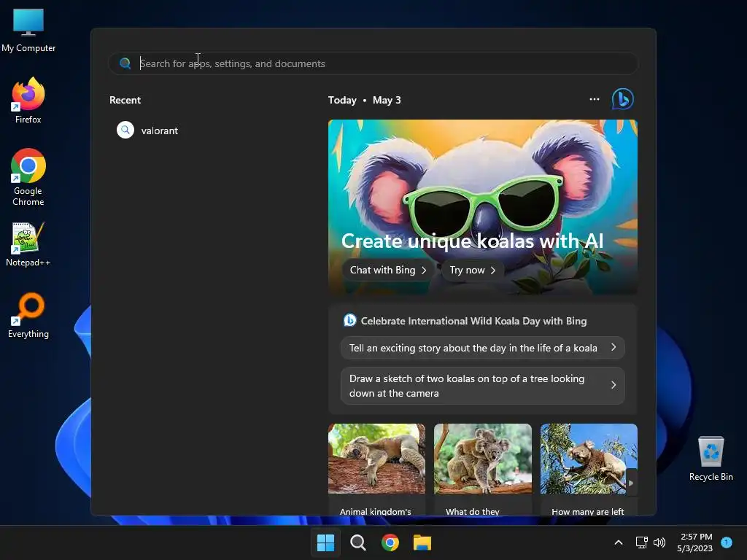Click the 'Today • May 3' heading
Viewport: 747px width, 560px height.
click(365, 100)
